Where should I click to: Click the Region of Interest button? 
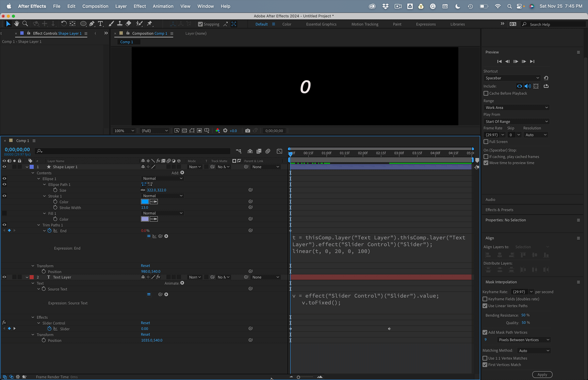point(199,131)
